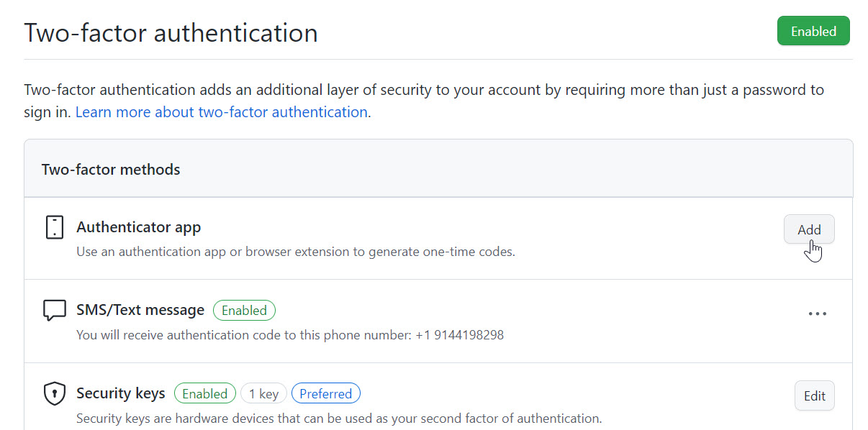
Task: Click the Security keys method name
Action: tap(120, 393)
